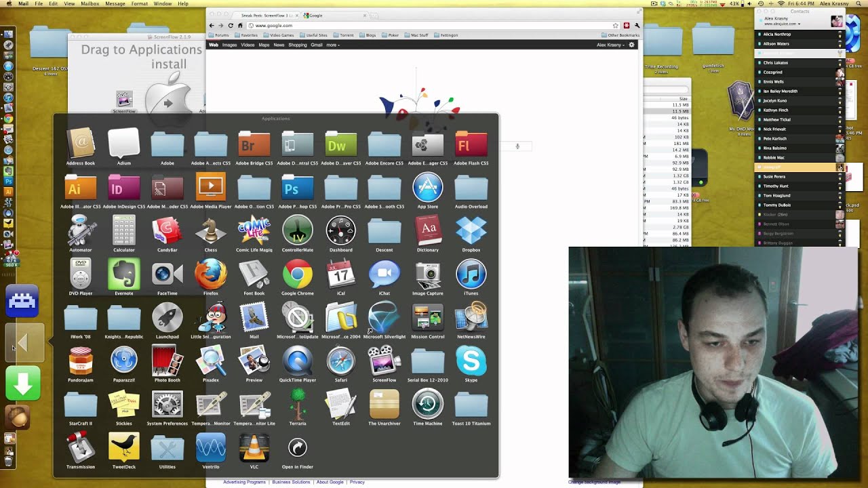This screenshot has height=488, width=868.
Task: Open Calculator app
Action: (124, 231)
